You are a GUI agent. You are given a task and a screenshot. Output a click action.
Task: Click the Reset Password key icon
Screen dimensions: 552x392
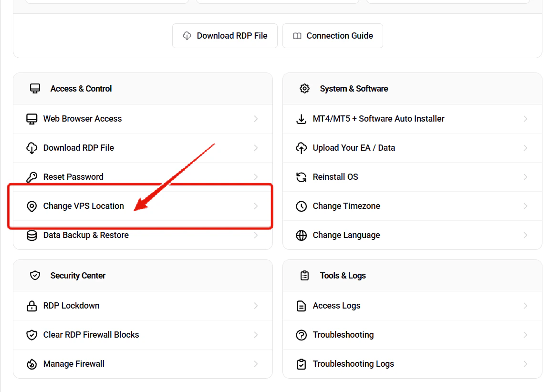pyautogui.click(x=31, y=176)
